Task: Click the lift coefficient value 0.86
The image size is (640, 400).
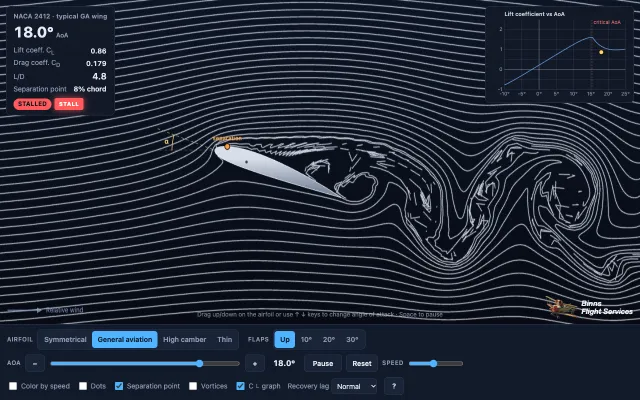Action: tap(98, 51)
